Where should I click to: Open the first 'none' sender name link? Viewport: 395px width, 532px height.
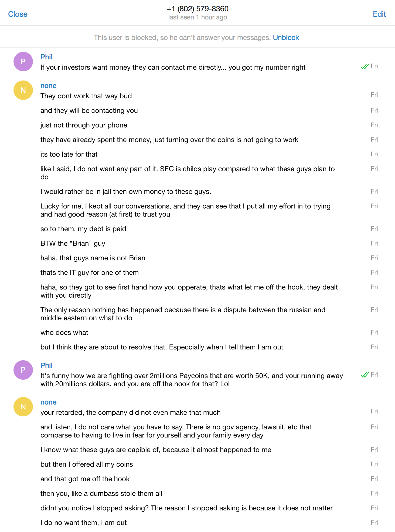pos(49,86)
